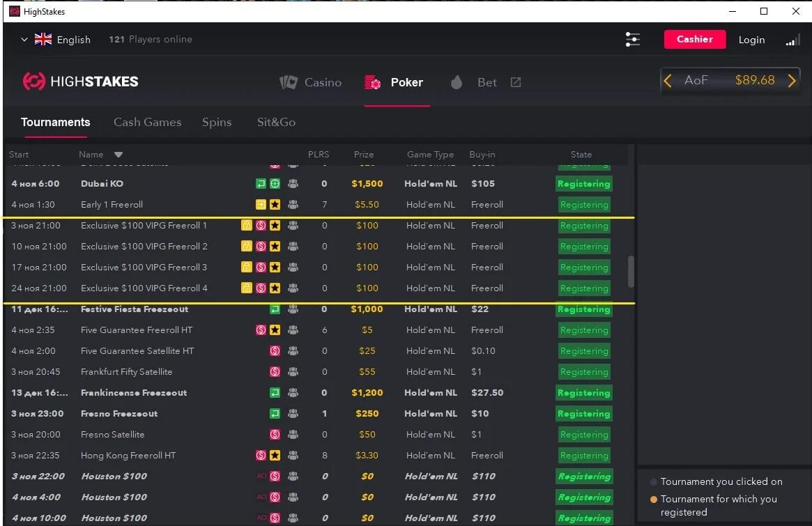The height and width of the screenshot is (526, 812).
Task: Expand the language dropdown chevron
Action: point(24,39)
